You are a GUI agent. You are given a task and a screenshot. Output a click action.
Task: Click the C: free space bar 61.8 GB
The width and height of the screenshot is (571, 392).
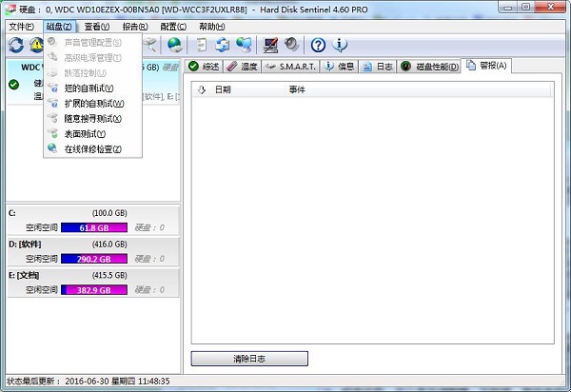pos(94,227)
